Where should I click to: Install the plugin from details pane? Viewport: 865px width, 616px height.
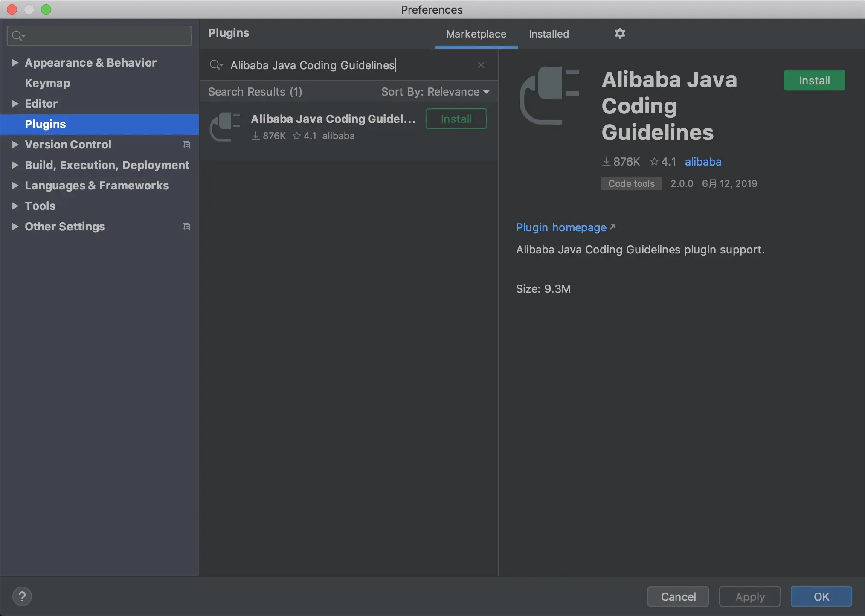tap(814, 80)
